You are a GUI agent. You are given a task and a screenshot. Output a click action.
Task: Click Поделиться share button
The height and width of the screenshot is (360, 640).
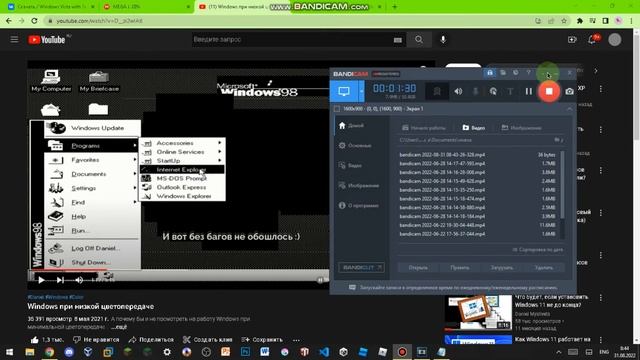pos(151,340)
